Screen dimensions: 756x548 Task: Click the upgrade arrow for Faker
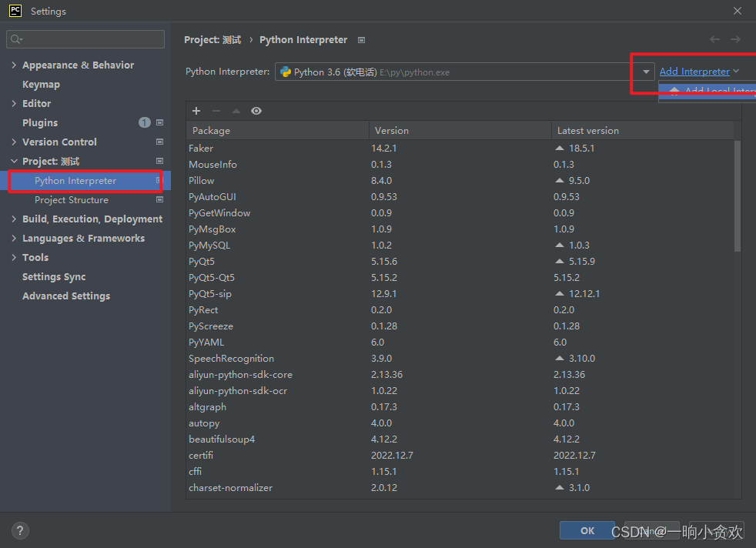tap(559, 148)
